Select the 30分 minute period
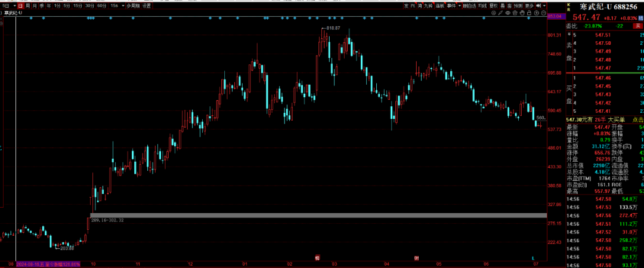 [x=89, y=6]
